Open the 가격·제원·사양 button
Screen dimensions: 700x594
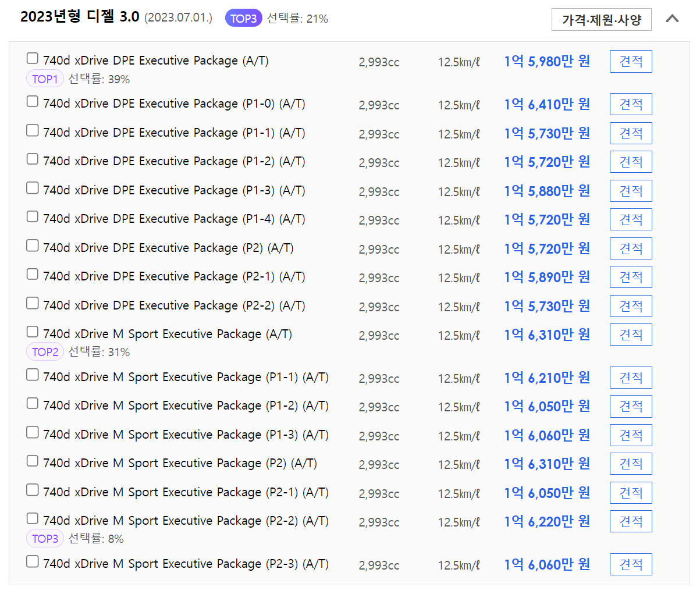(602, 20)
